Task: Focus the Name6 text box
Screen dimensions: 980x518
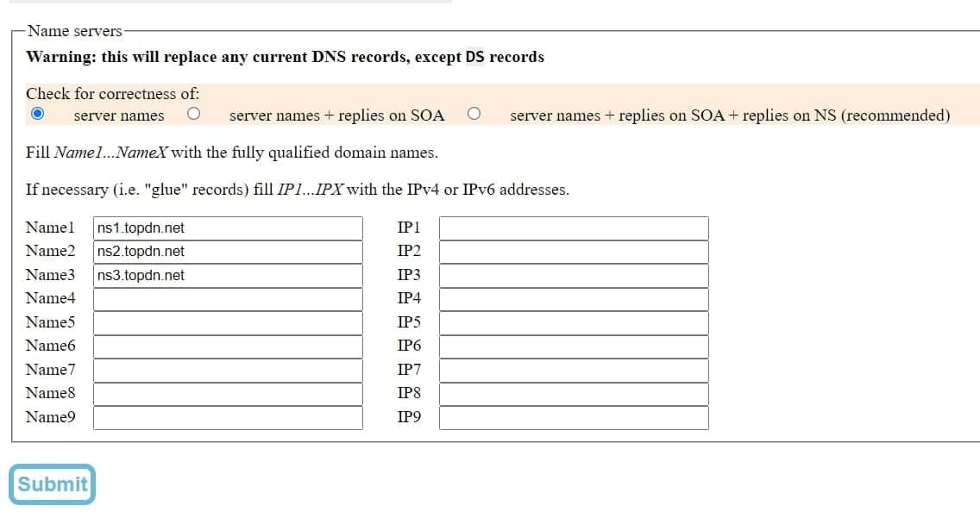Action: [x=228, y=347]
